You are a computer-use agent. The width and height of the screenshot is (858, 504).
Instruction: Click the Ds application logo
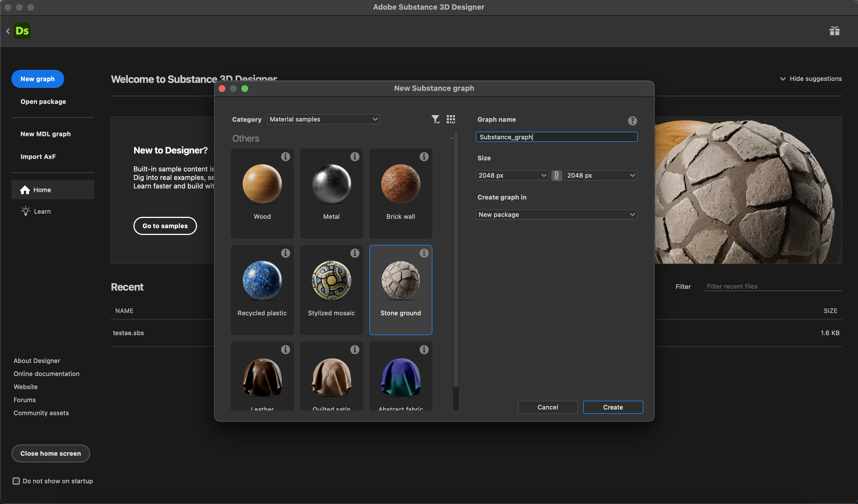click(x=22, y=31)
